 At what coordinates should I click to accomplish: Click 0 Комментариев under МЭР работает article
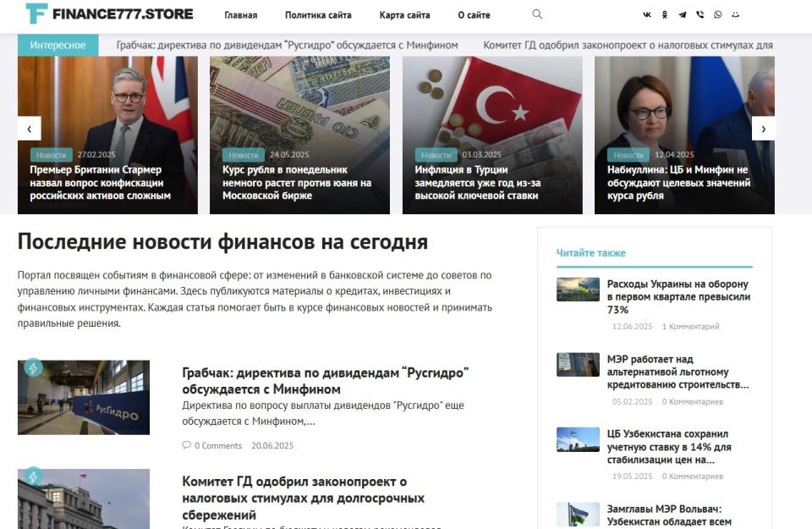tap(693, 401)
